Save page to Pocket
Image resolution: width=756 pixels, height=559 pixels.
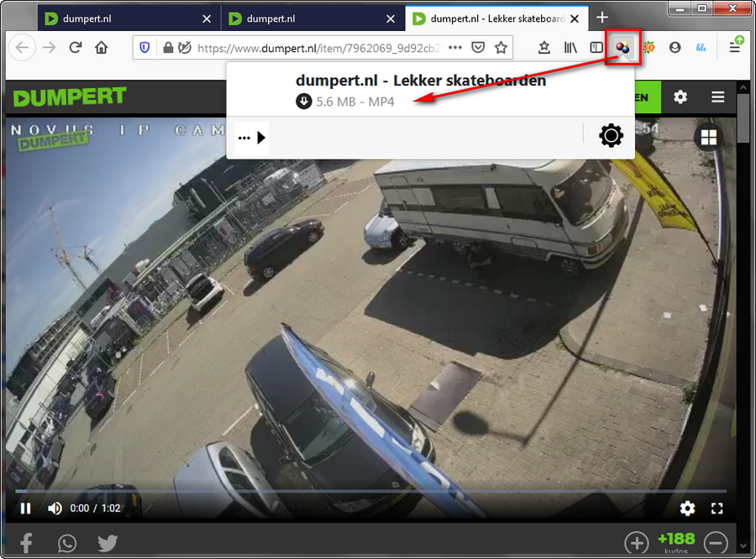click(x=478, y=47)
